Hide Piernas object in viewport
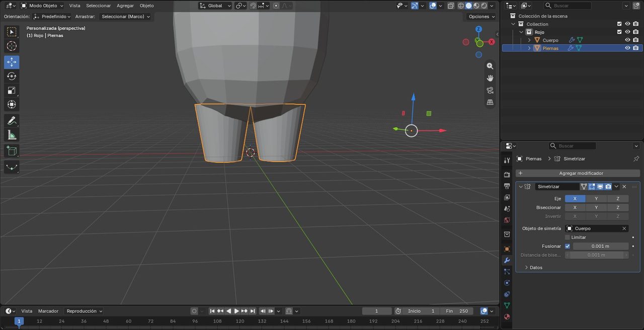 click(x=627, y=48)
